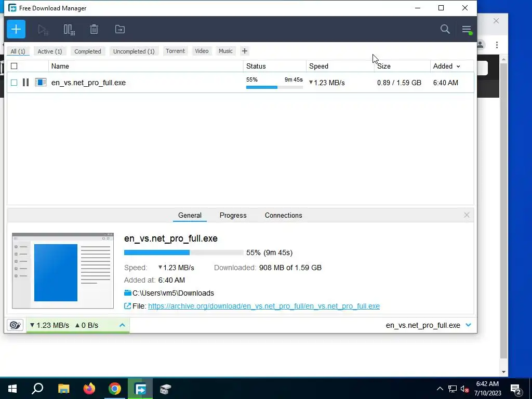Open the hamburger main menu
Viewport: 532px width, 399px height.
(x=467, y=30)
